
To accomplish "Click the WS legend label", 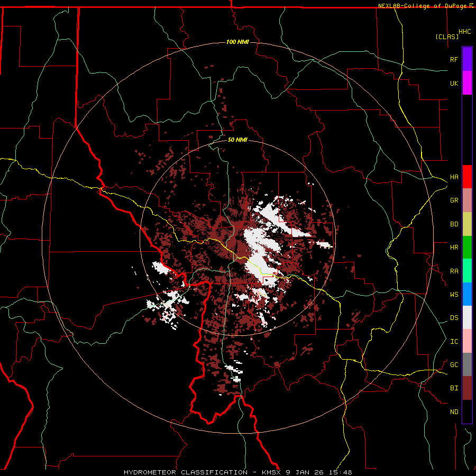I will coord(454,295).
